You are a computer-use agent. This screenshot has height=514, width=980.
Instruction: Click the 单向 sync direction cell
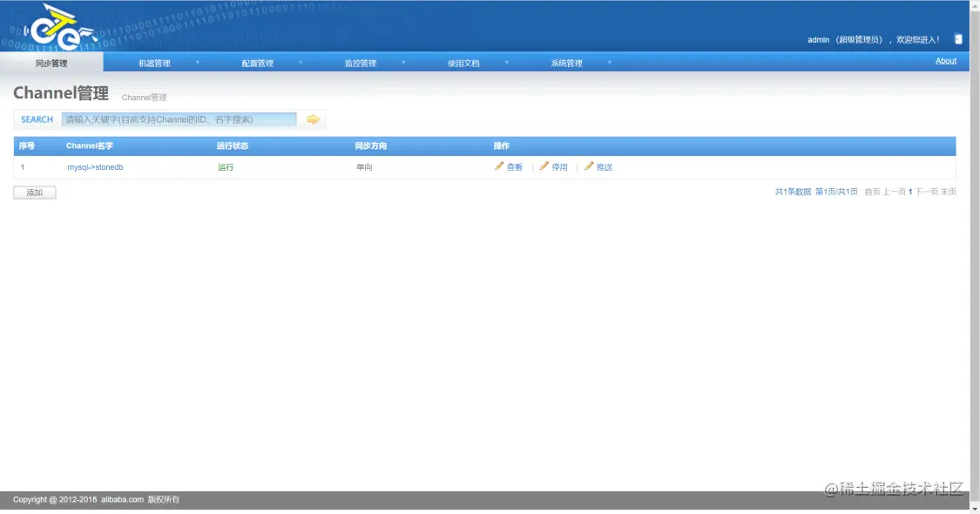[x=364, y=167]
